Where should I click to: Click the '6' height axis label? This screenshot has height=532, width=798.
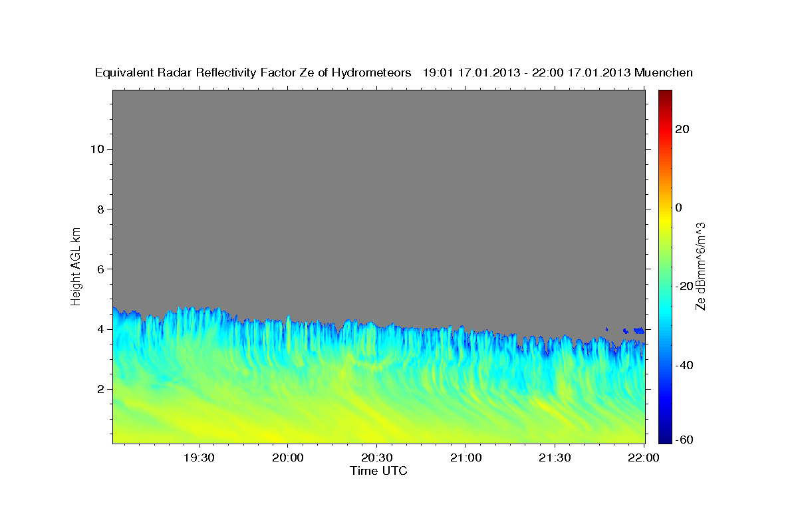pos(100,269)
